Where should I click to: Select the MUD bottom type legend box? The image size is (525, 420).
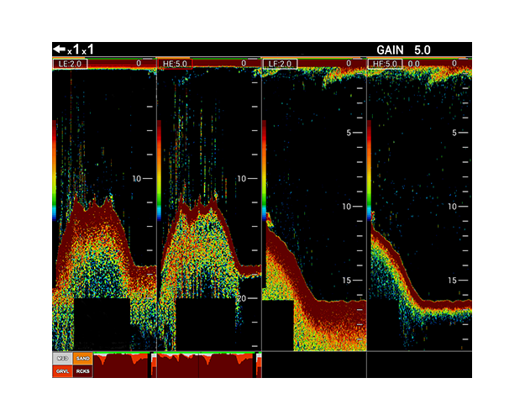click(x=61, y=358)
